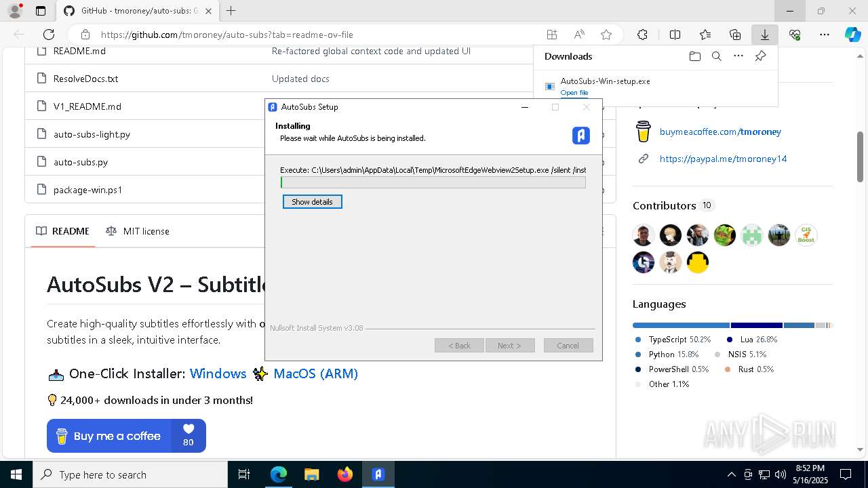Click Show details button in AutoSubs Setup

tap(312, 202)
